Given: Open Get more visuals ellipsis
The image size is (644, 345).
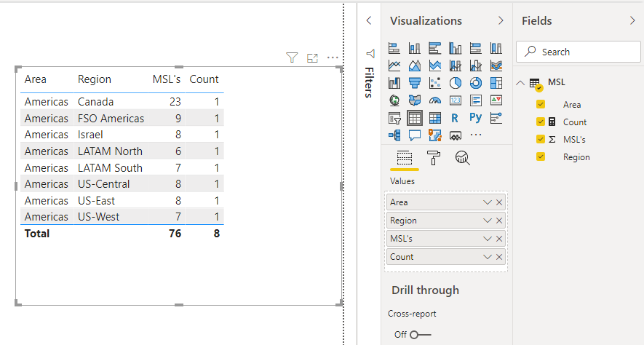Looking at the screenshot, I should pyautogui.click(x=476, y=135).
